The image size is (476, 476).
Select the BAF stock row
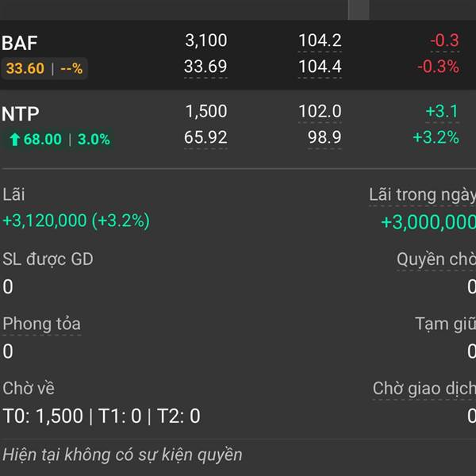click(238, 55)
